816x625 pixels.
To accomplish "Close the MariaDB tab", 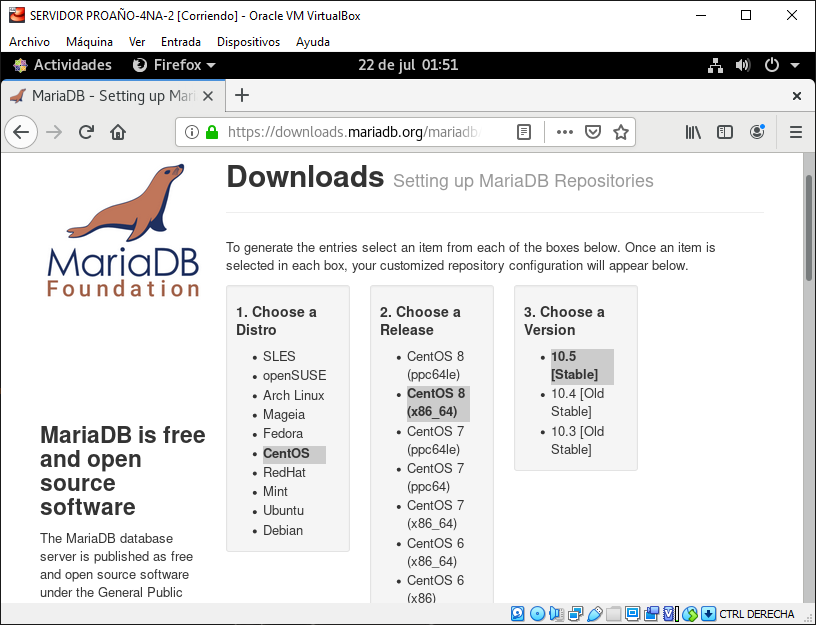I will (x=208, y=96).
